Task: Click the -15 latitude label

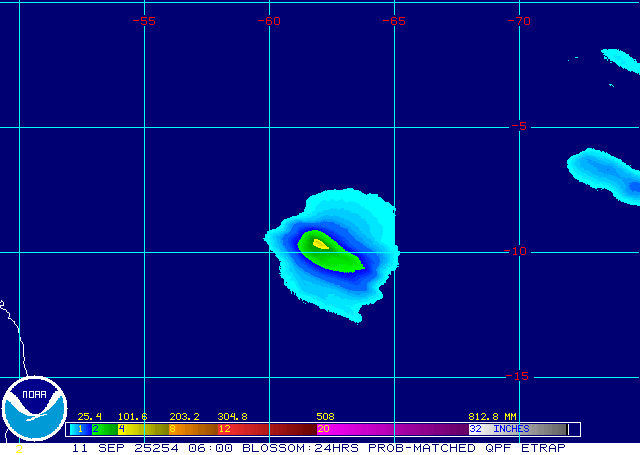Action: coord(517,376)
